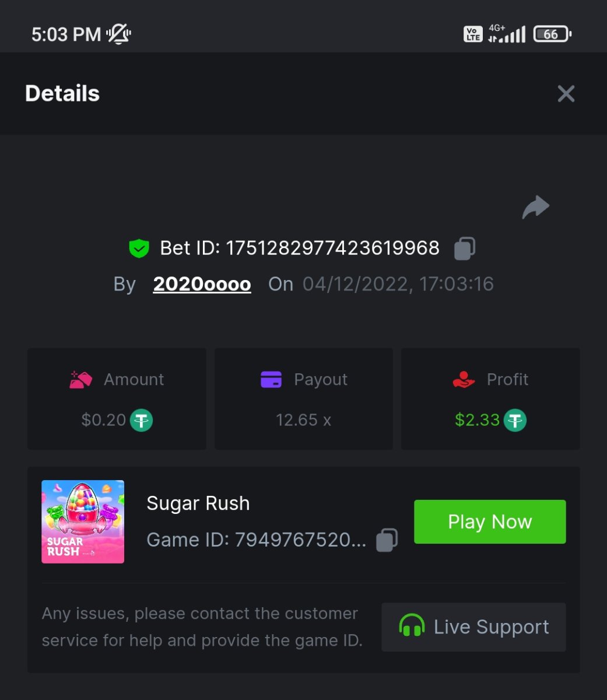607x700 pixels.
Task: Tap the share arrow icon
Action: coord(535,207)
